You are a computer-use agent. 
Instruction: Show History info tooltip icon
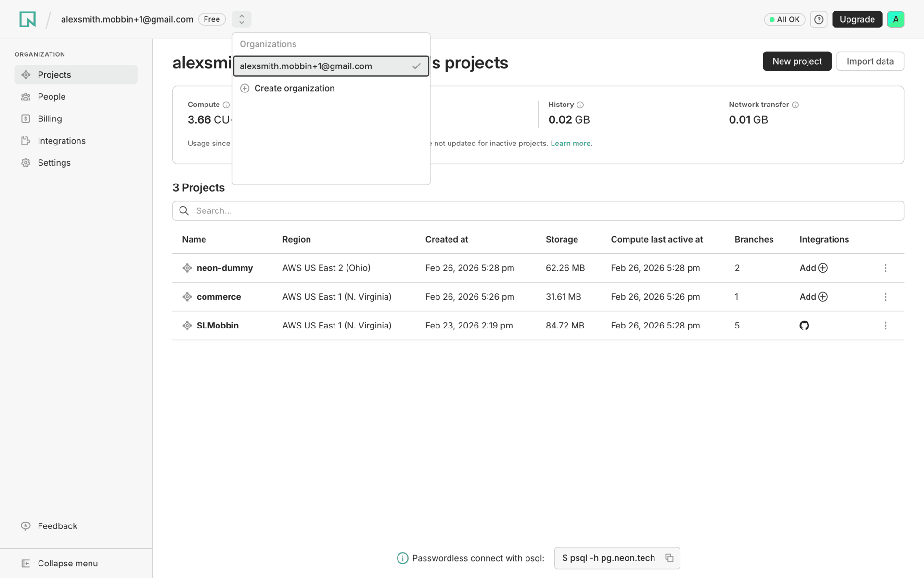point(580,105)
